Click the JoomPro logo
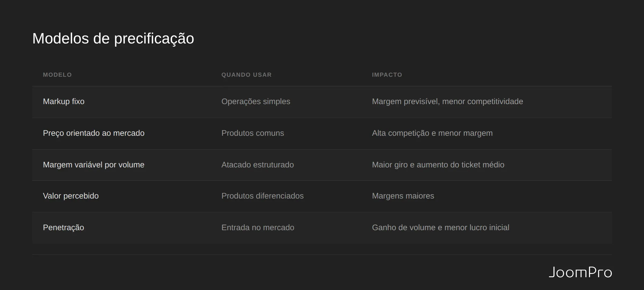644x290 pixels. pyautogui.click(x=580, y=272)
